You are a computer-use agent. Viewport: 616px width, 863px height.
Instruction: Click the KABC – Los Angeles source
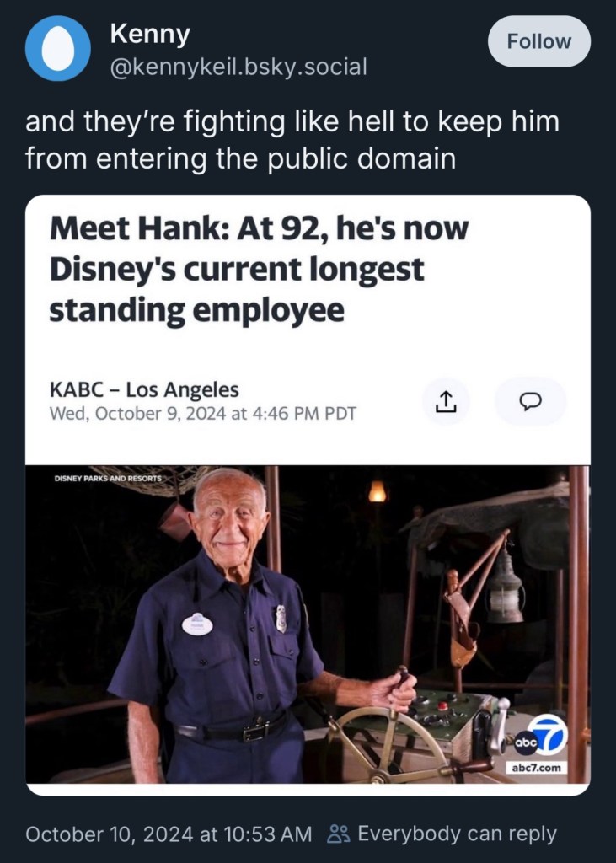144,389
